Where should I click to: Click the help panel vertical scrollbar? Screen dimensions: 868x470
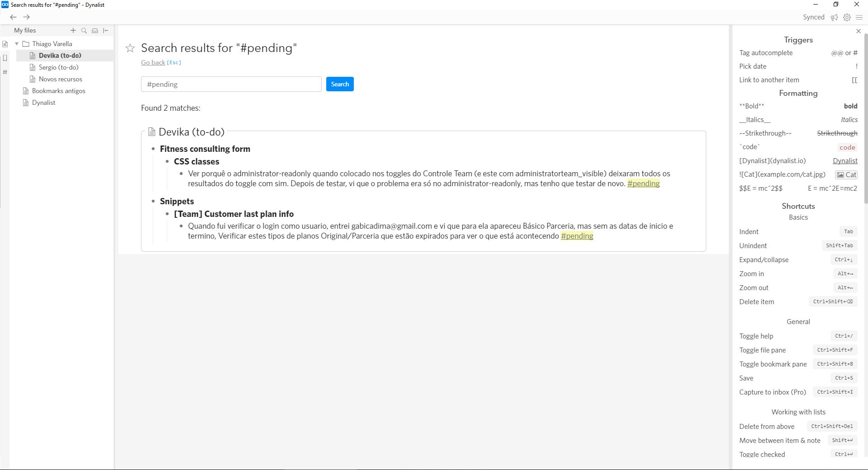tap(866, 117)
